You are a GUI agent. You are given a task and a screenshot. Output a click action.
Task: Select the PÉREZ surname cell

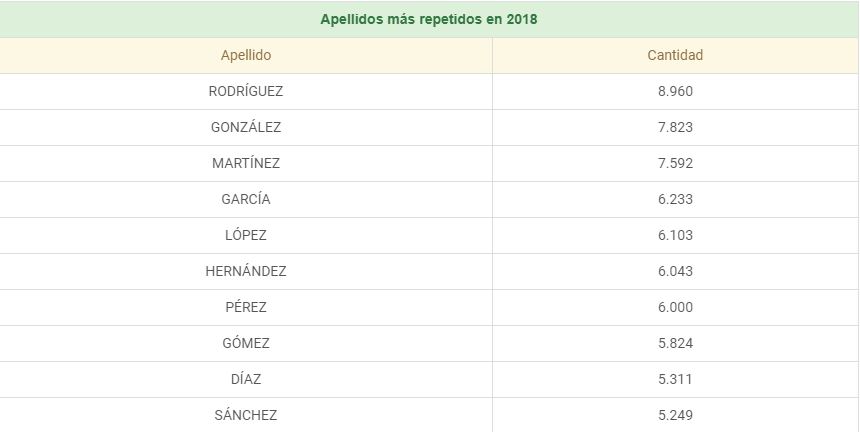(246, 307)
